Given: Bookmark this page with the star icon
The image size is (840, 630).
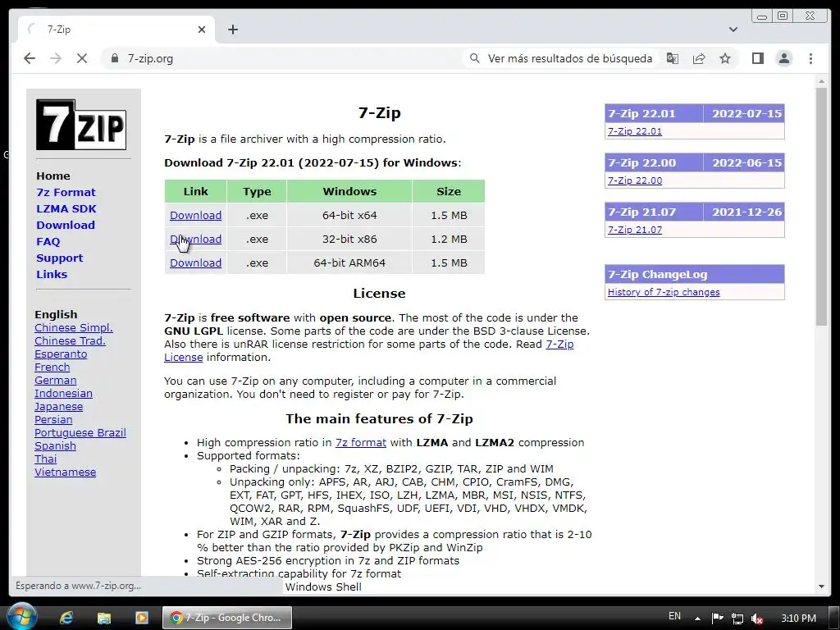Looking at the screenshot, I should coord(725,58).
